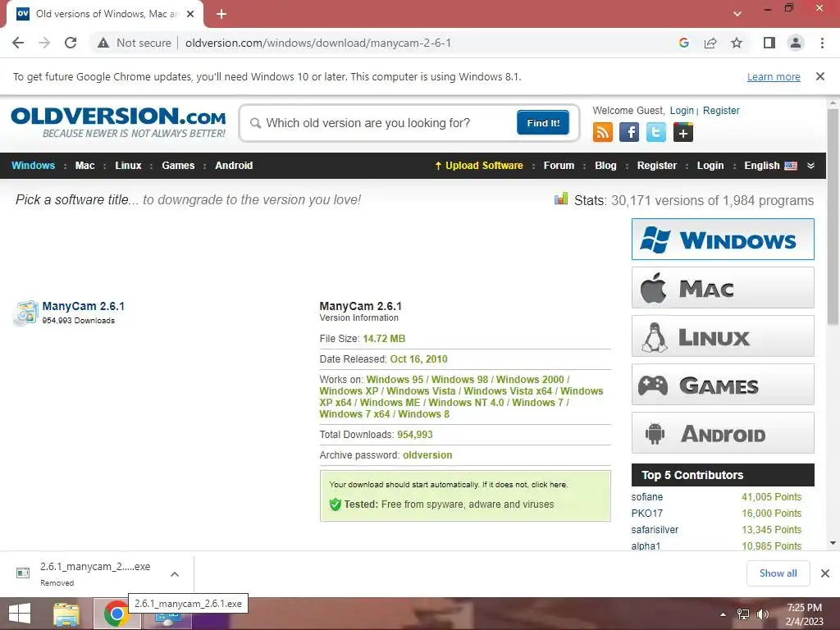Select the Linux menu item in nav bar
The width and height of the screenshot is (840, 630).
(128, 166)
